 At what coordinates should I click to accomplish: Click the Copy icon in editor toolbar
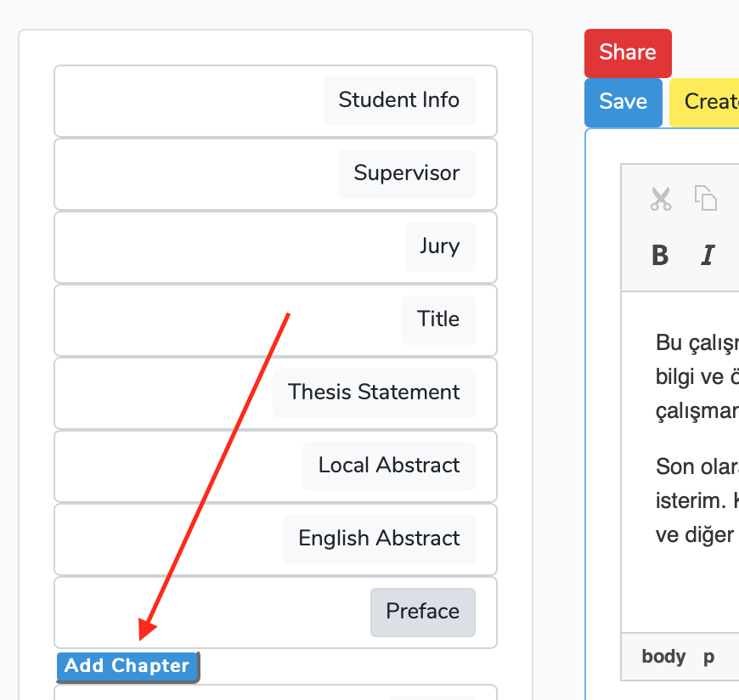[706, 198]
